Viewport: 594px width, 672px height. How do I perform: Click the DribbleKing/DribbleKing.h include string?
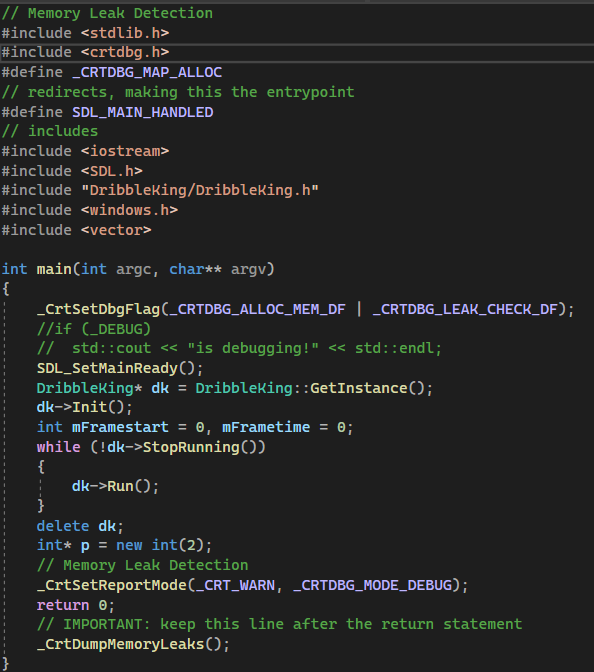pos(200,190)
